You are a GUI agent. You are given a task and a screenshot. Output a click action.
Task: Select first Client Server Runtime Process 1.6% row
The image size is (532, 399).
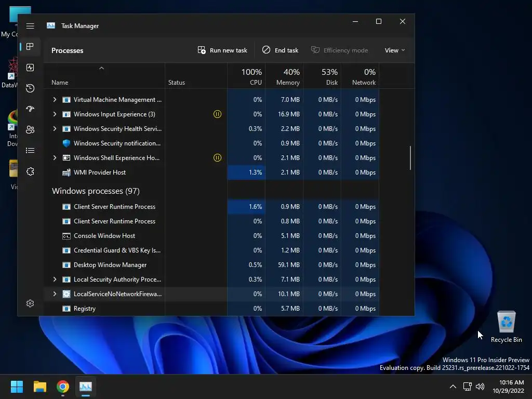click(x=212, y=207)
